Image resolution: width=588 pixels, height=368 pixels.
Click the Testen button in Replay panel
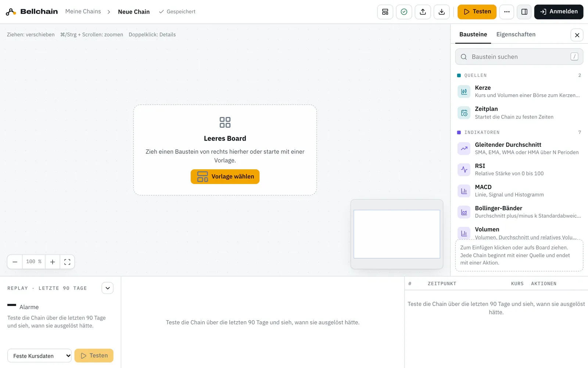(94, 355)
